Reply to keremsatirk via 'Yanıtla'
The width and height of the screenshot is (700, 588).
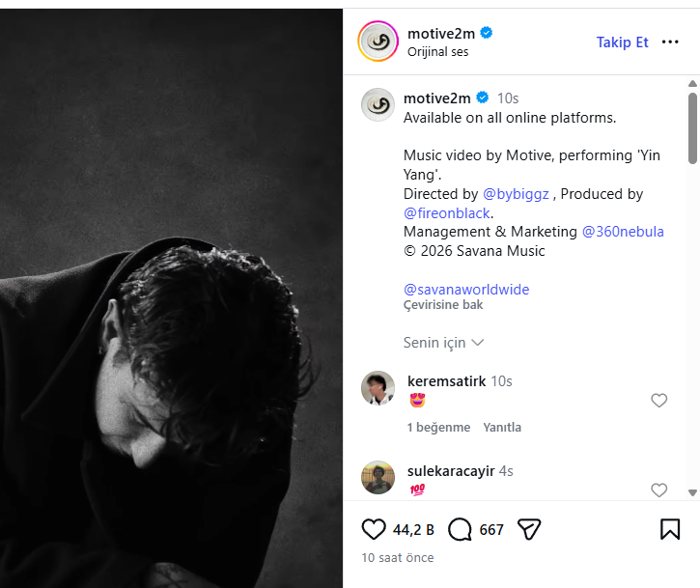502,427
